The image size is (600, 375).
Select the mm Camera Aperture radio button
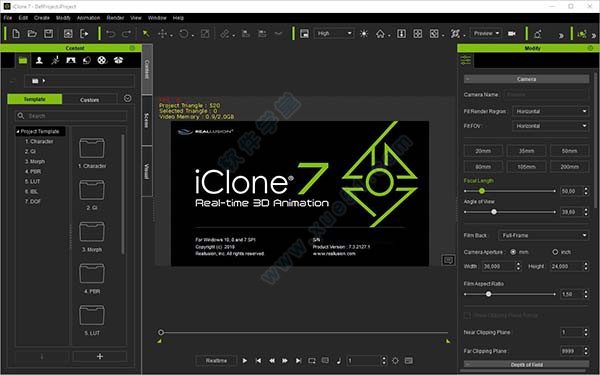(x=513, y=252)
